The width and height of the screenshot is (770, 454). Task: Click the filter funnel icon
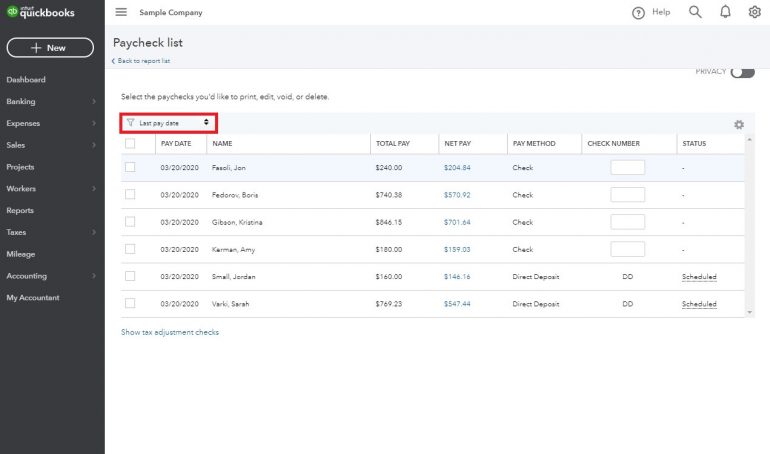(130, 122)
